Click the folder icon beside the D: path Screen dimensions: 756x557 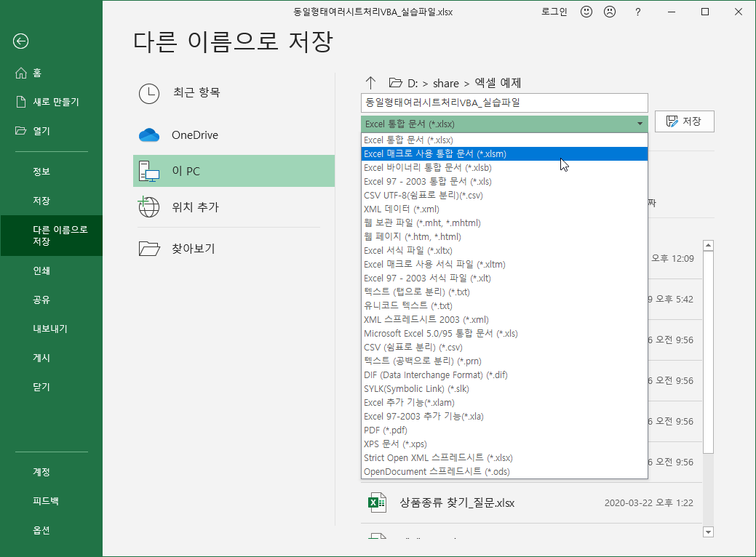(395, 83)
